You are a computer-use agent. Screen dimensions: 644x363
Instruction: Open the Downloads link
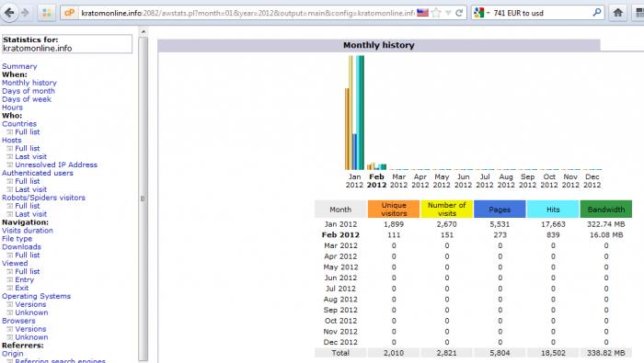(x=21, y=246)
